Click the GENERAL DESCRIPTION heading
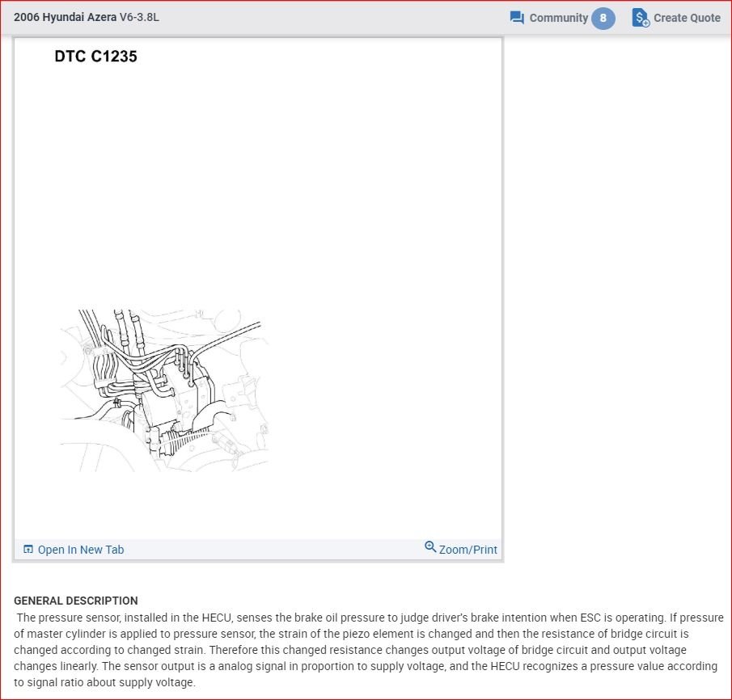732x700 pixels. [x=76, y=601]
